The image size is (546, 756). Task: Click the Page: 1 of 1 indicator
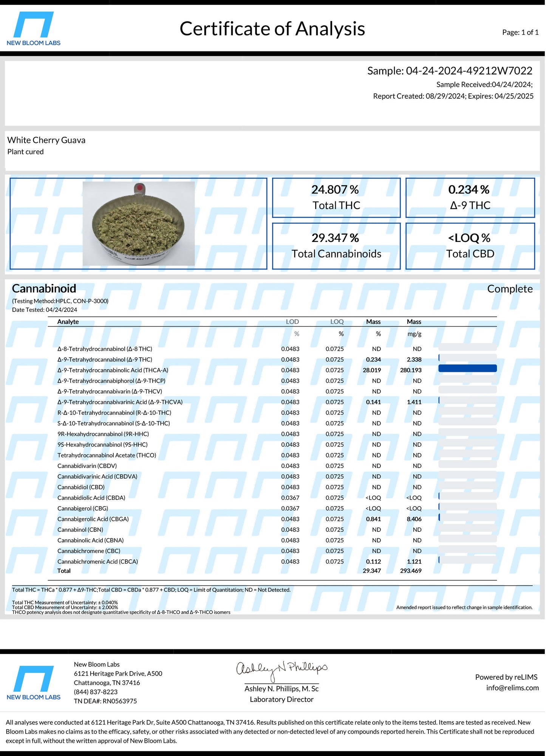pos(520,33)
